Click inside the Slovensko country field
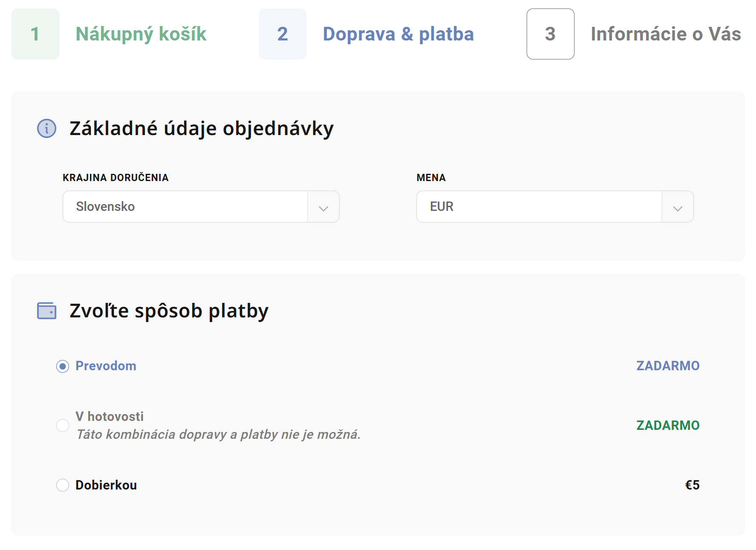 point(183,207)
